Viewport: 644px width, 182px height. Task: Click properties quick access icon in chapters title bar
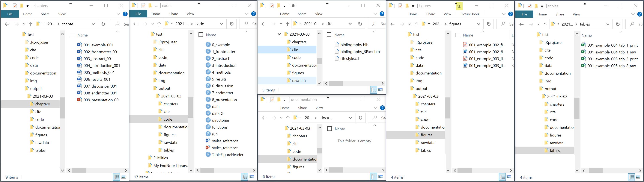(x=15, y=6)
